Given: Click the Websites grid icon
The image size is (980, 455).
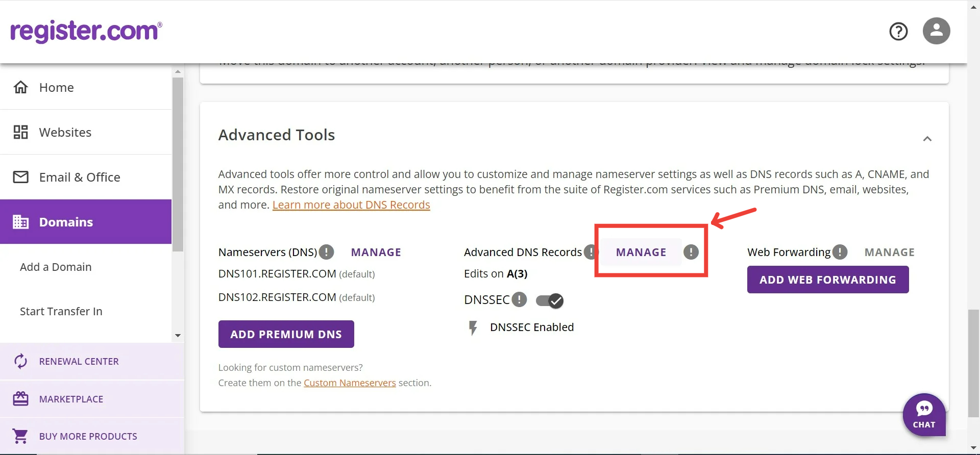Looking at the screenshot, I should 20,132.
